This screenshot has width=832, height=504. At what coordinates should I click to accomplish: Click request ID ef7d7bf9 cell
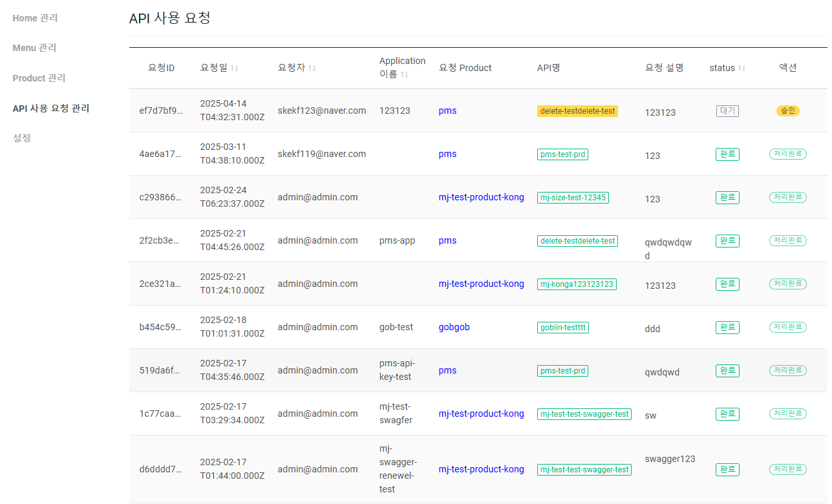(161, 110)
